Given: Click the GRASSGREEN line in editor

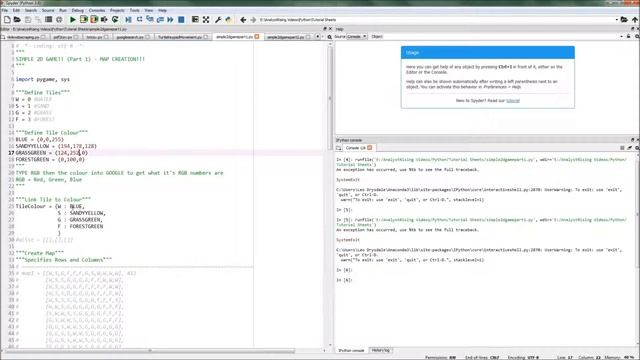Looking at the screenshot, I should [51, 153].
